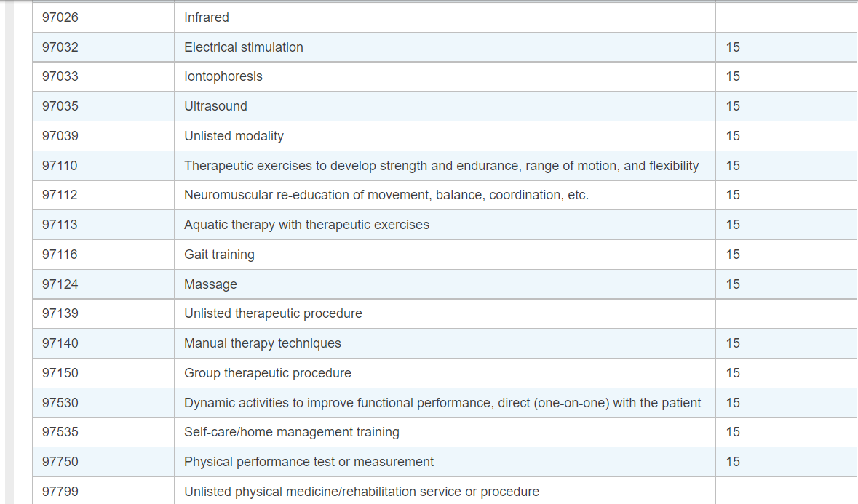Viewport: 858px width, 504px height.
Task: Select the Neuromuscular re-education row
Action: coord(445,195)
